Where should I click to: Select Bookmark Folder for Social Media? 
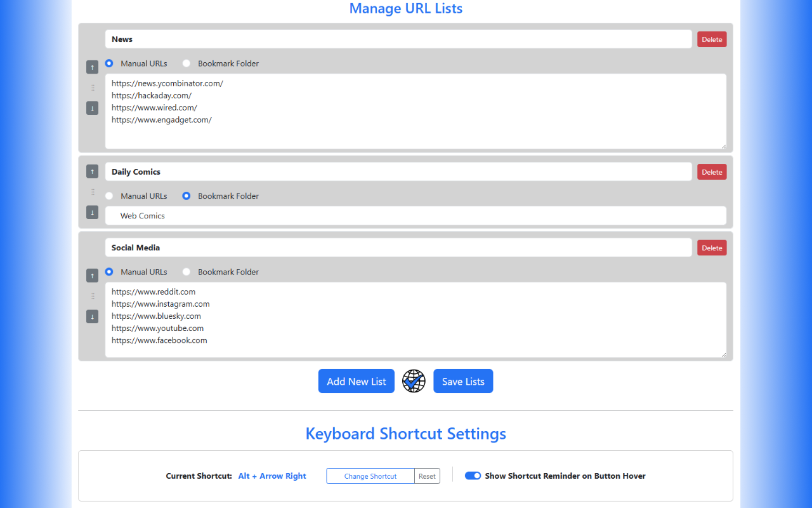coord(186,272)
